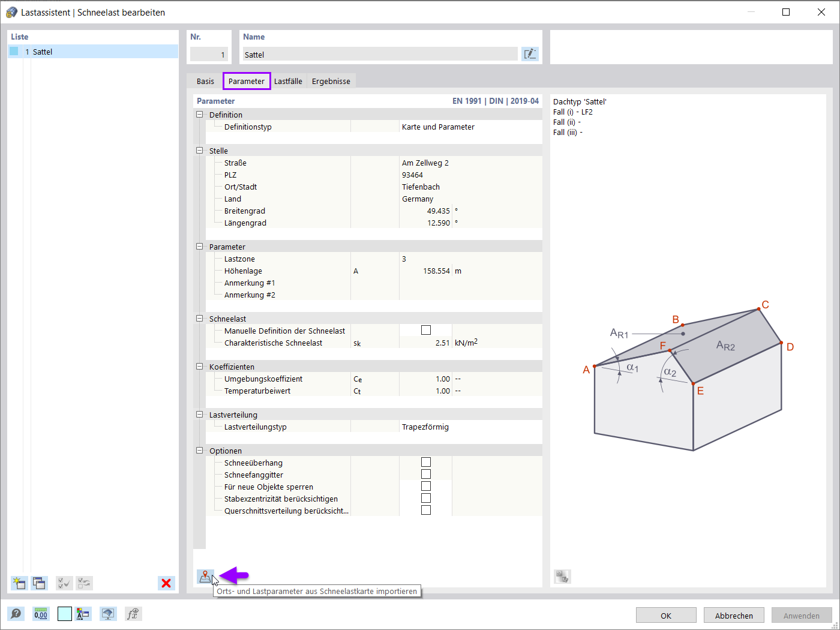The height and width of the screenshot is (630, 840).
Task: Click the Straße value 'Am Zellweg 2'
Action: click(425, 163)
